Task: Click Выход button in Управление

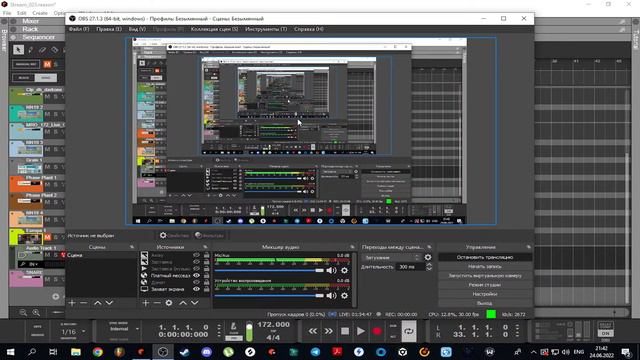Action: coord(485,303)
